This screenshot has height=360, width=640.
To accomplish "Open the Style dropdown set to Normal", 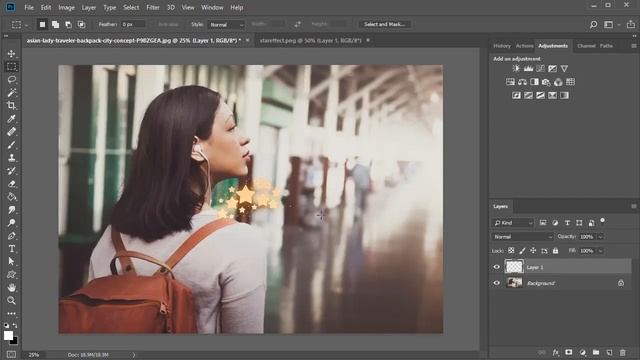I will tap(226, 24).
